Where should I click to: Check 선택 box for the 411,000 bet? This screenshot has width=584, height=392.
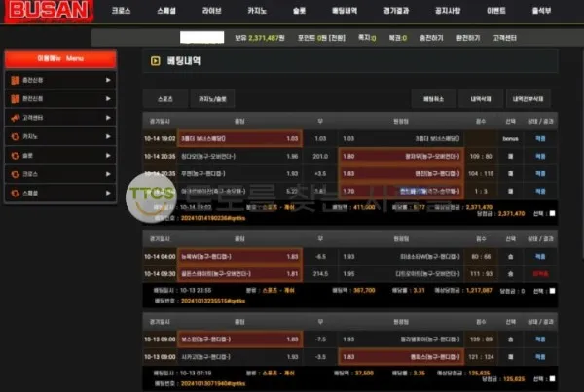pyautogui.click(x=552, y=213)
